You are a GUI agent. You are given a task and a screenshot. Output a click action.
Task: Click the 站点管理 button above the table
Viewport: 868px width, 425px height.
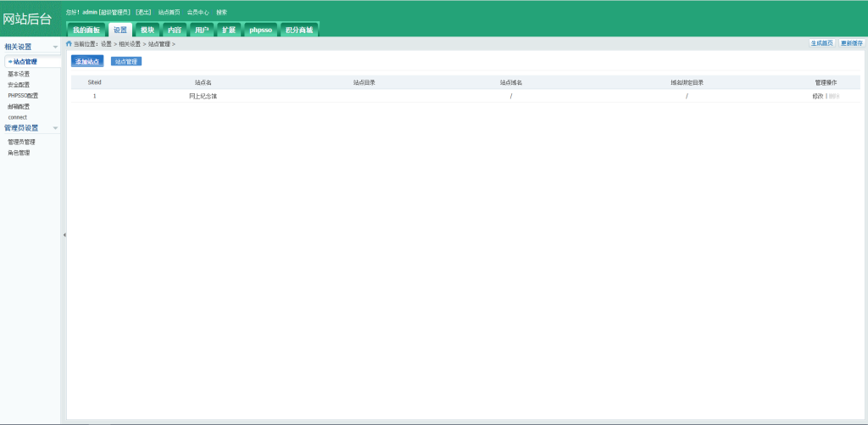[x=126, y=62]
